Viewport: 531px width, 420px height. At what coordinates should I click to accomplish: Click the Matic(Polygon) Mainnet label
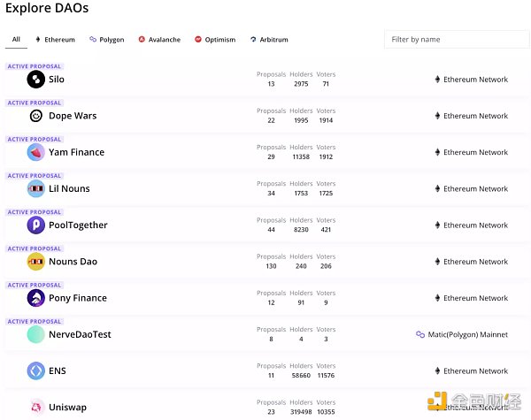pos(467,334)
